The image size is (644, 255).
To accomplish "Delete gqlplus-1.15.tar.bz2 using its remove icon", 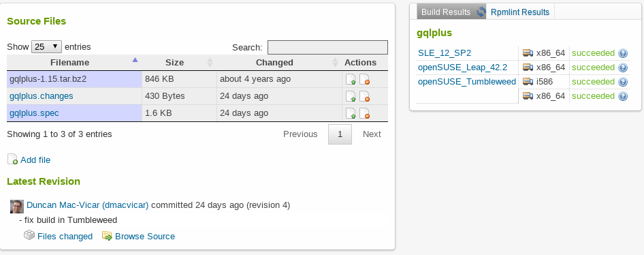I will point(364,79).
